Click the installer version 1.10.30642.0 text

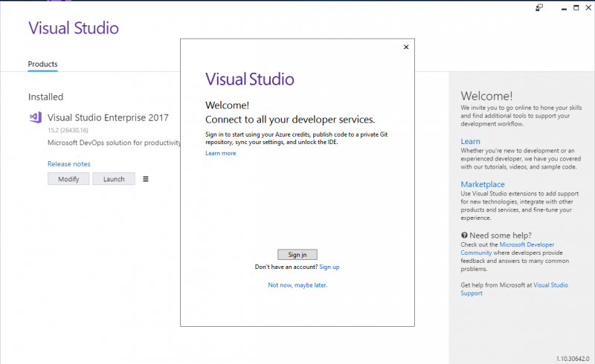coord(573,359)
